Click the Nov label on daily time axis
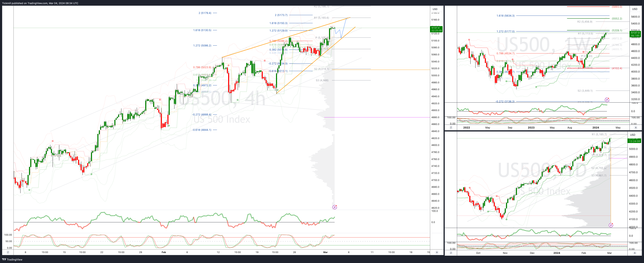This screenshot has height=263, width=644. click(x=505, y=253)
